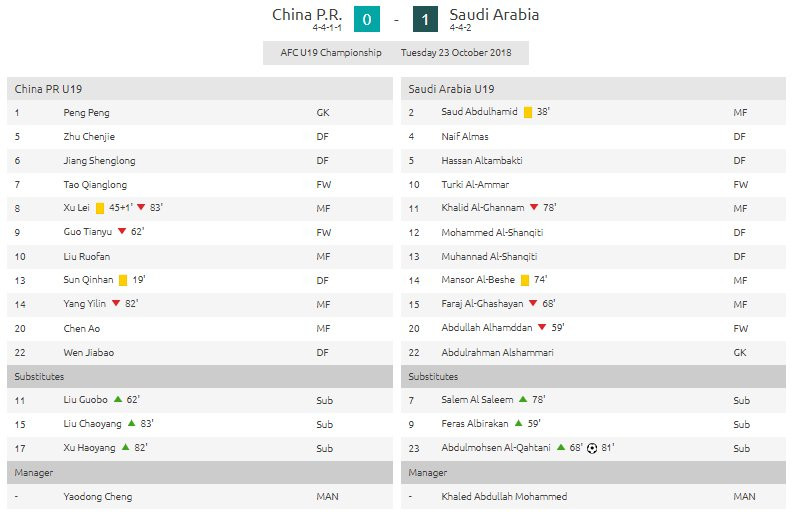
Task: Click Xu Lei's yellow card icon
Action: pos(100,209)
